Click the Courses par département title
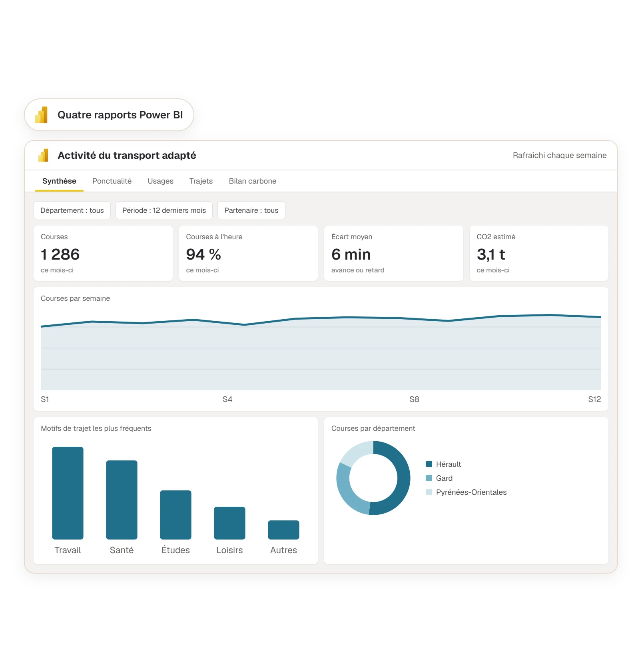Image resolution: width=642 pixels, height=672 pixels. (x=373, y=428)
